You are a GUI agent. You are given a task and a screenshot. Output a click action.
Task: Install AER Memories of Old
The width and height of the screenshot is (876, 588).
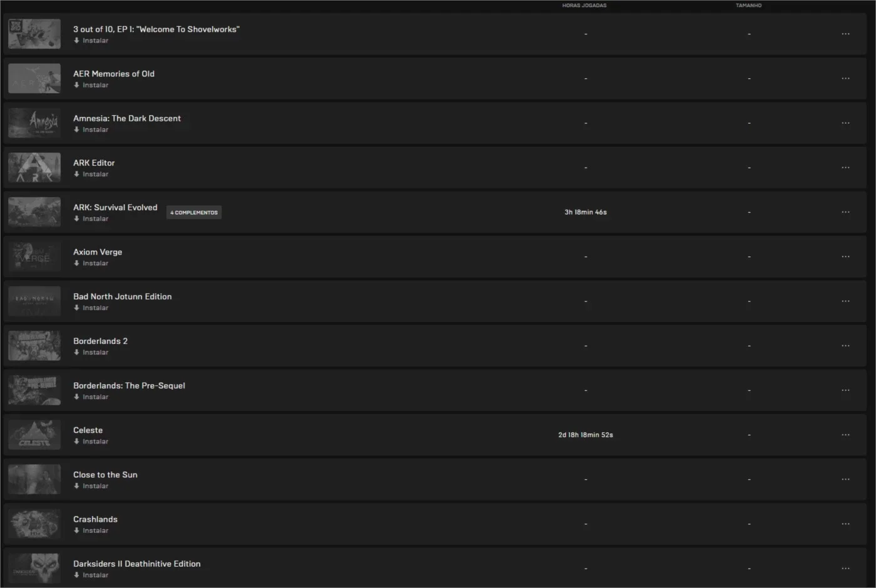point(91,85)
